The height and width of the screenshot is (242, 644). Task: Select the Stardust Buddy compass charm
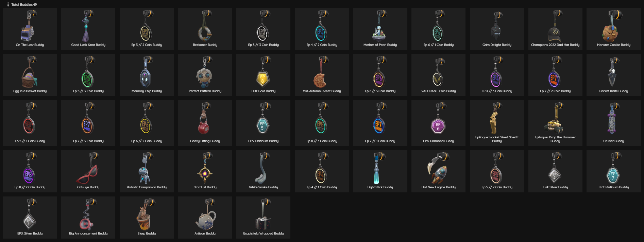click(x=205, y=171)
